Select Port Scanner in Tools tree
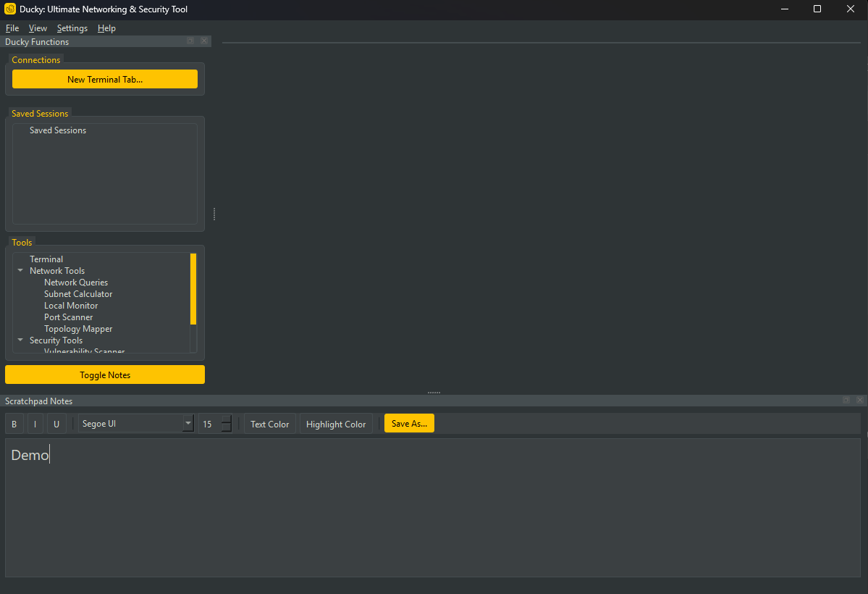This screenshot has height=594, width=868. [x=68, y=317]
